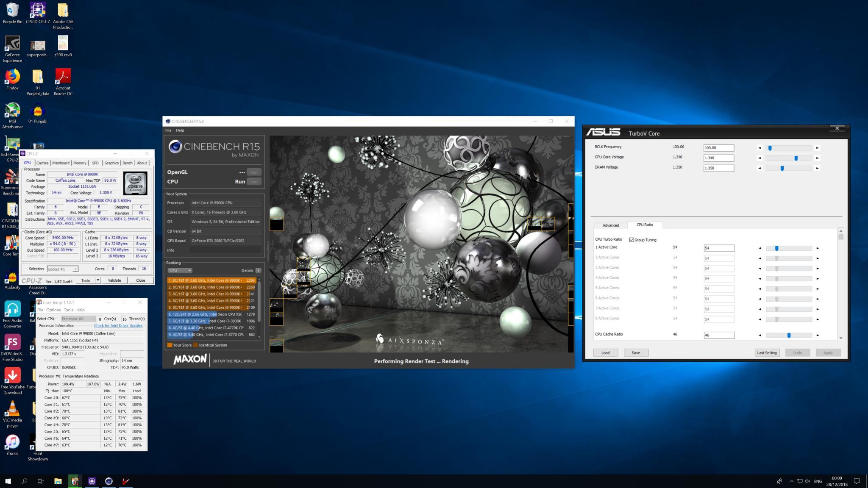Open the CPU-Z Tools dropdown arrow
This screenshot has height=488, width=868.
(x=98, y=280)
